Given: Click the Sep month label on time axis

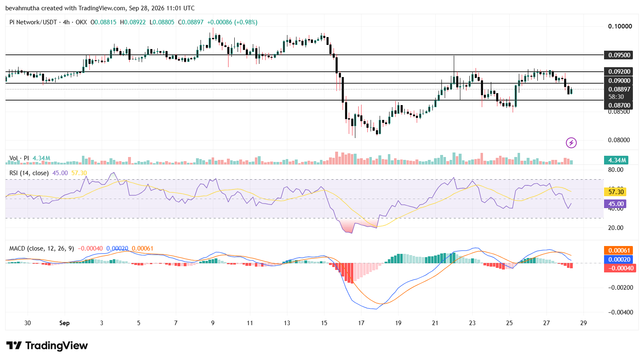Looking at the screenshot, I should click(65, 323).
